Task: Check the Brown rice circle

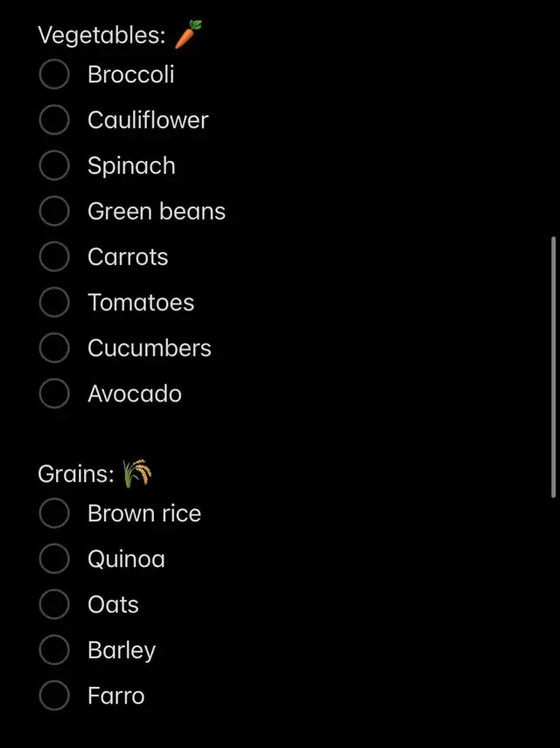Action: click(x=54, y=514)
